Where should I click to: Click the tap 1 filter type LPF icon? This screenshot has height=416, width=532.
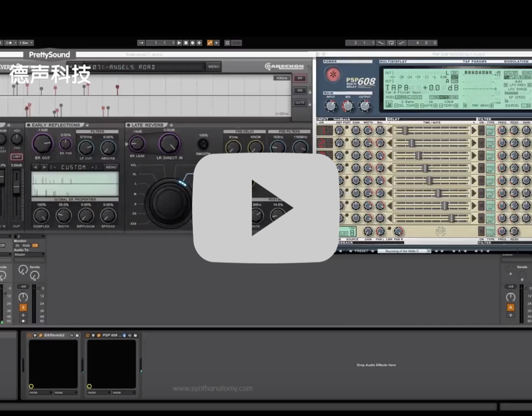pos(490,131)
